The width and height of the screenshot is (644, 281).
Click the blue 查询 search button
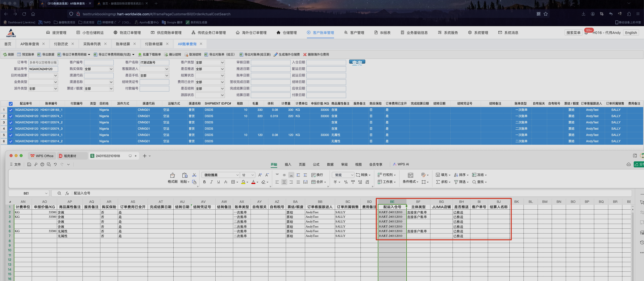coord(357,62)
